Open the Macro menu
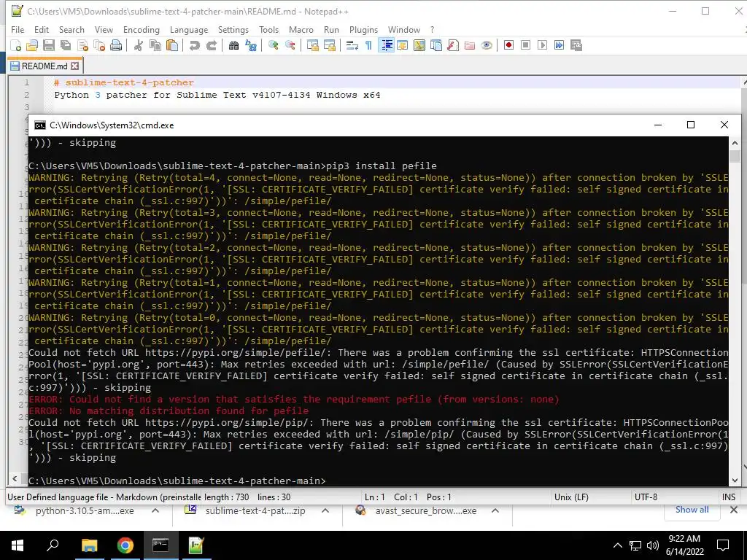This screenshot has height=560, width=747. [301, 29]
